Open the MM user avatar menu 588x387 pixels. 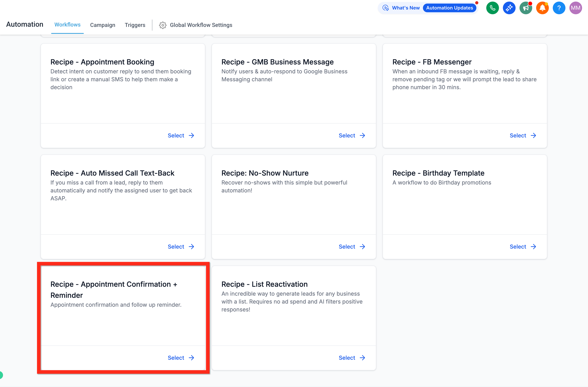pos(576,8)
